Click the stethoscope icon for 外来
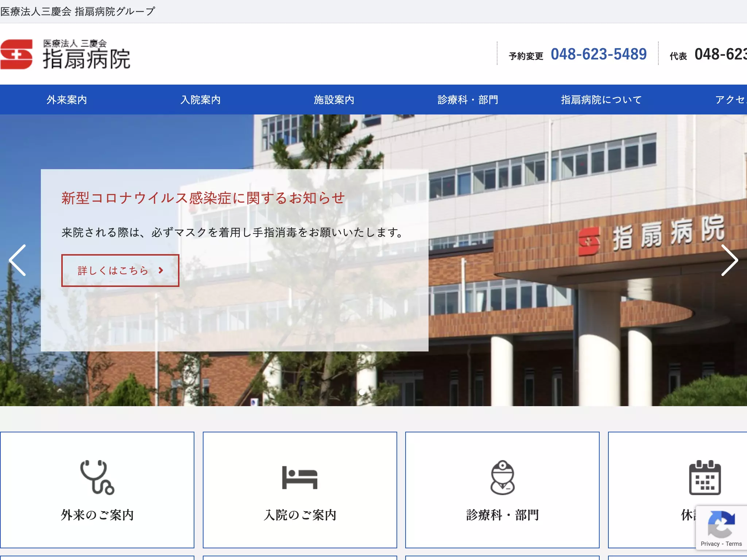747x560 pixels. (x=97, y=477)
